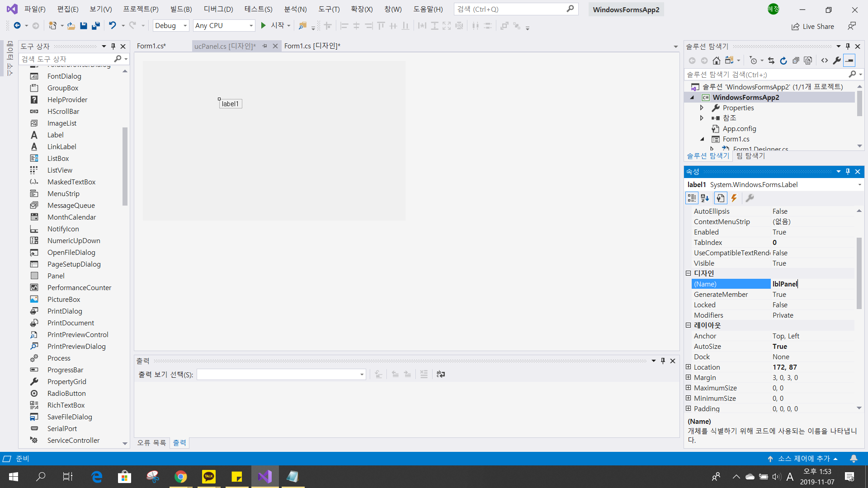
Task: Toggle Preview Selected Items in Solution Explorer
Action: coord(849,61)
